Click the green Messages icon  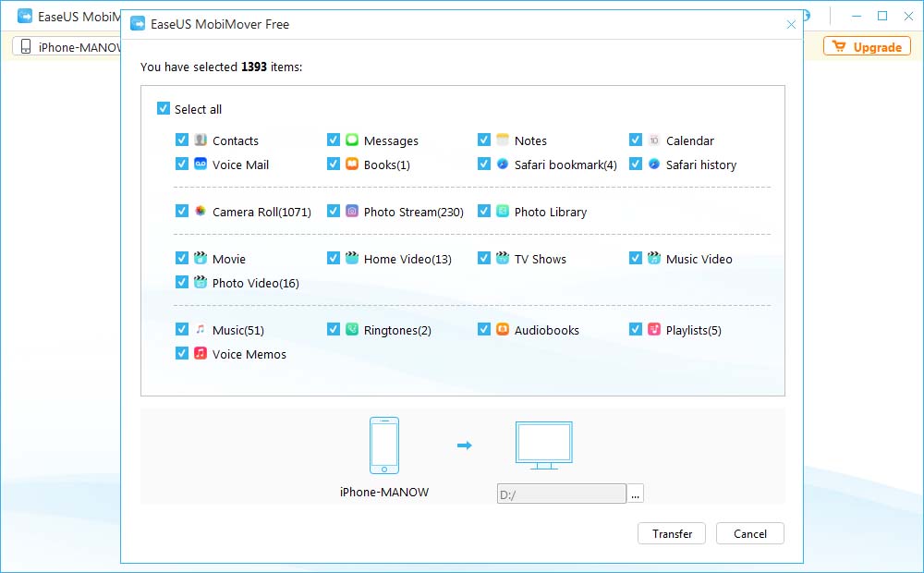(x=351, y=140)
